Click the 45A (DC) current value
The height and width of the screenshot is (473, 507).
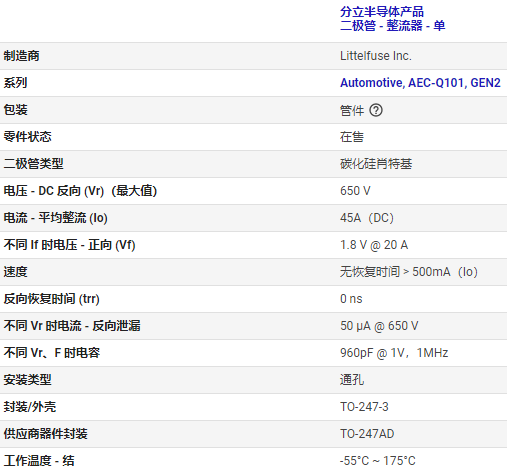(367, 218)
